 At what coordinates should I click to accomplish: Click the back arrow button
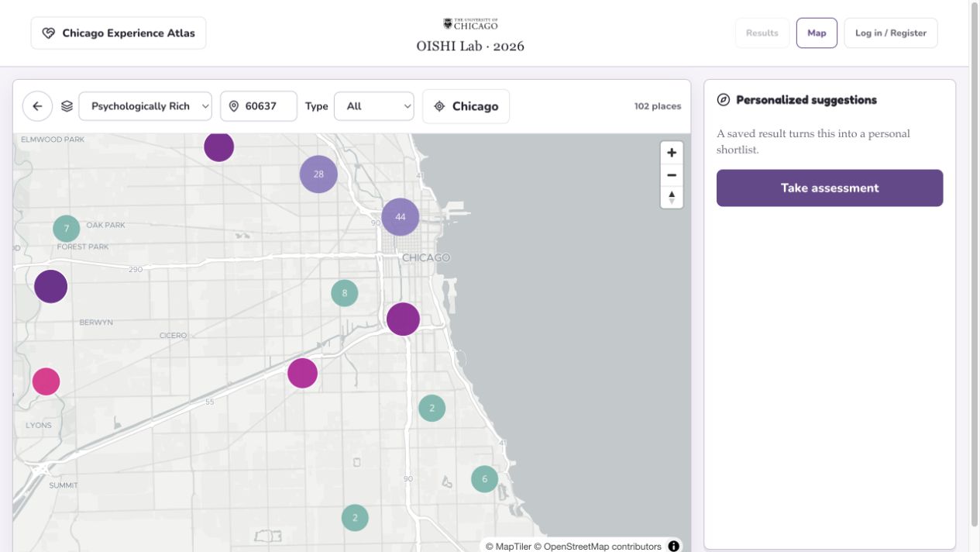pyautogui.click(x=37, y=106)
